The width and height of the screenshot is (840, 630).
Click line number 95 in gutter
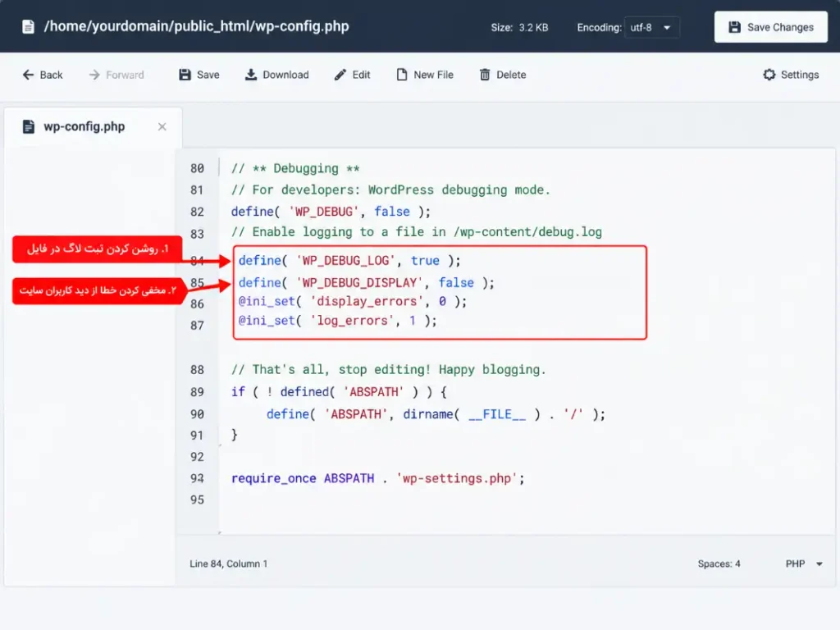tap(197, 500)
